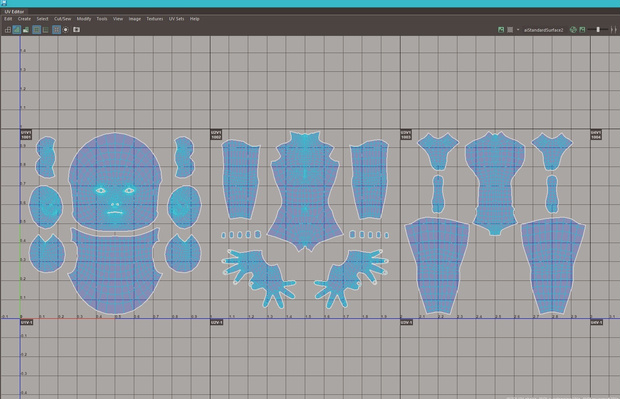Toggle the UDIM tile display icon
This screenshot has height=399, width=620.
[57, 30]
